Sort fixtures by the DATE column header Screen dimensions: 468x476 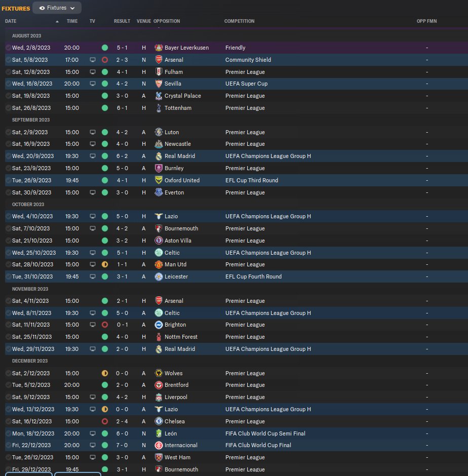11,21
